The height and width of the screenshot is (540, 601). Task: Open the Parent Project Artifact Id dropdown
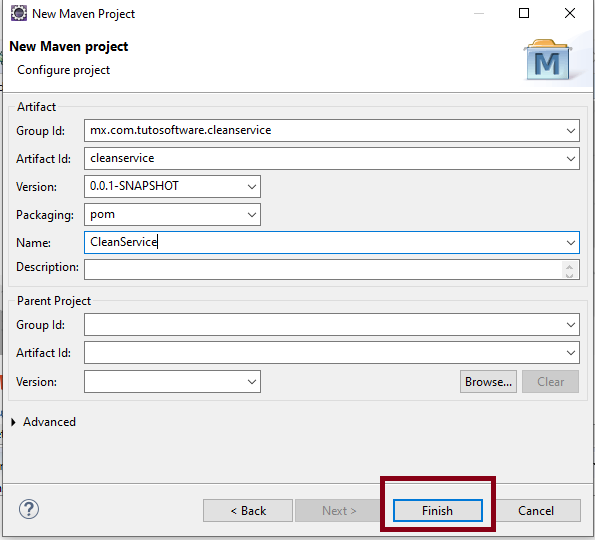pos(570,352)
